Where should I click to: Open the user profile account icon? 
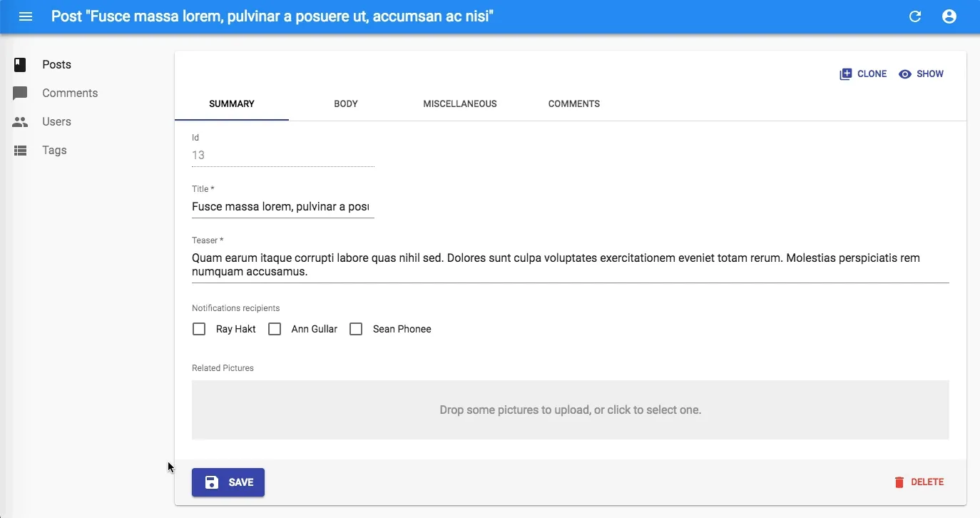[x=949, y=16]
